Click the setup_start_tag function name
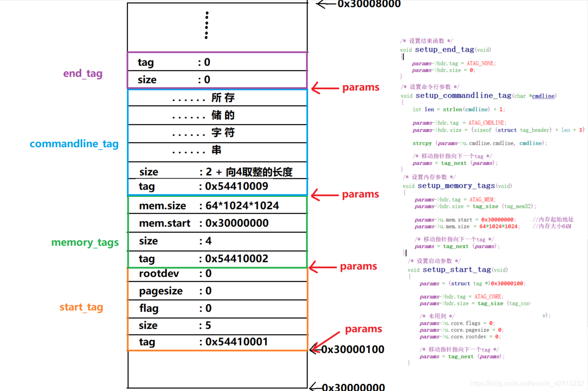The image size is (588, 391). pyautogui.click(x=457, y=269)
